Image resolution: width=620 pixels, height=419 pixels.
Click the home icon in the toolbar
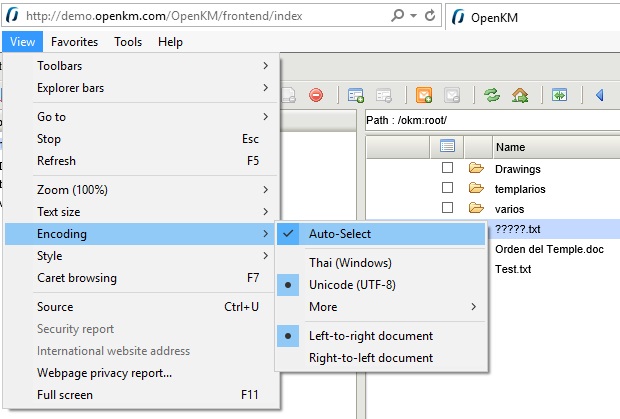coord(519,95)
